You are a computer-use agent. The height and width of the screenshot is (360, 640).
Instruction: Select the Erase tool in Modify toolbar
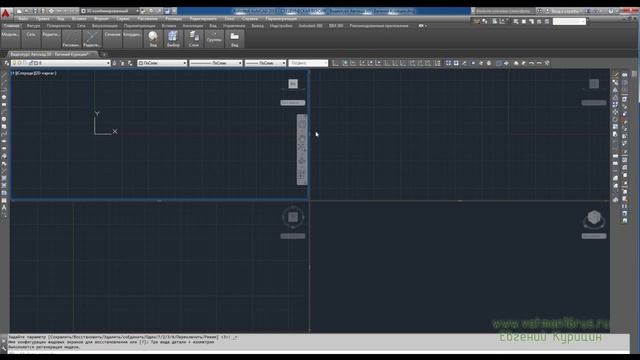click(616, 75)
